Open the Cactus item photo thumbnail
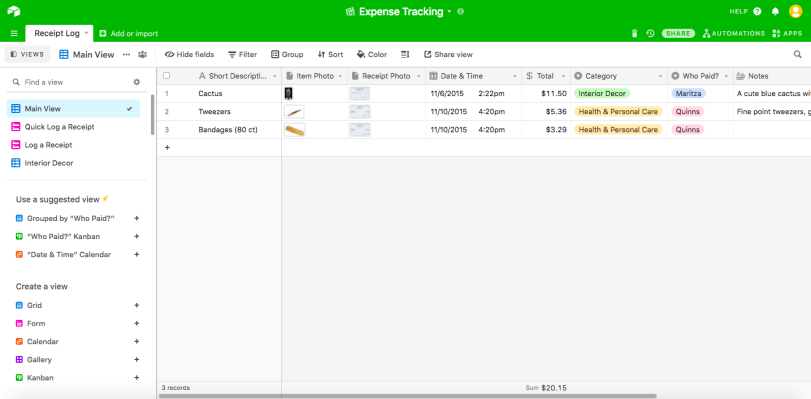Screen dimensions: 811x399 click(x=289, y=94)
